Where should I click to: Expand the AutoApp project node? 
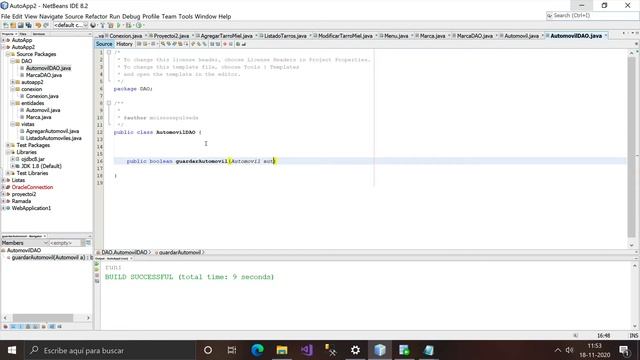point(3,40)
